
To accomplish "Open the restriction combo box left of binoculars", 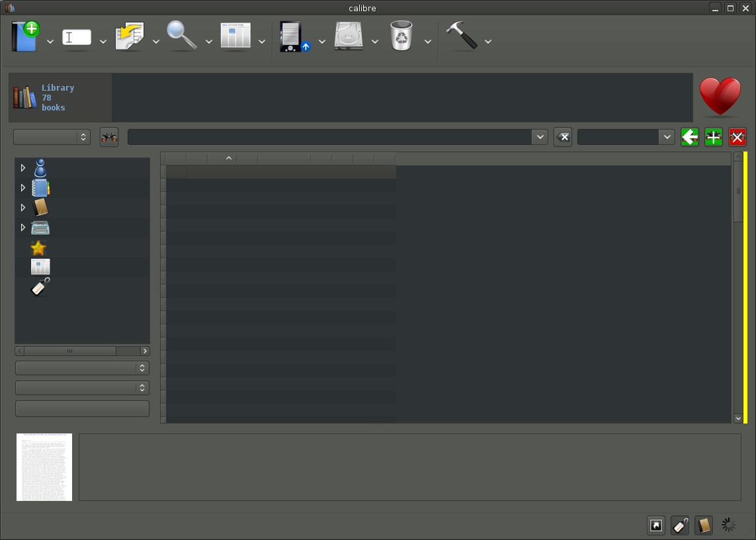I will pos(52,137).
